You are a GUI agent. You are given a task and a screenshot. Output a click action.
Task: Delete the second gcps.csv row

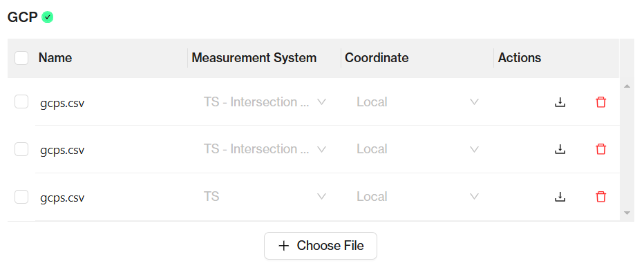coord(600,149)
